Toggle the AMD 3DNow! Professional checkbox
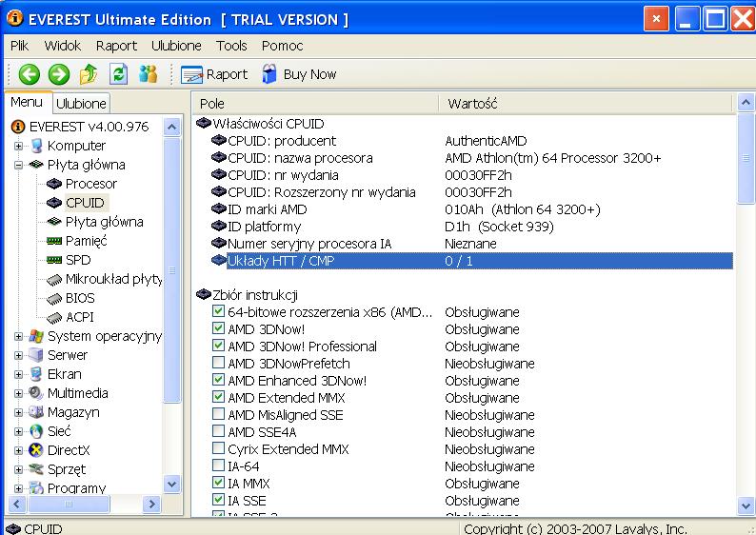The width and height of the screenshot is (756, 535). [x=218, y=346]
